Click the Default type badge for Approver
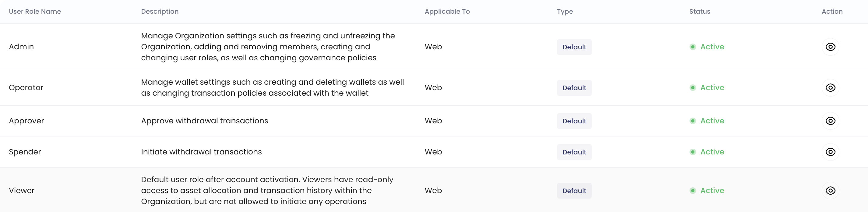The height and width of the screenshot is (212, 868). click(574, 121)
